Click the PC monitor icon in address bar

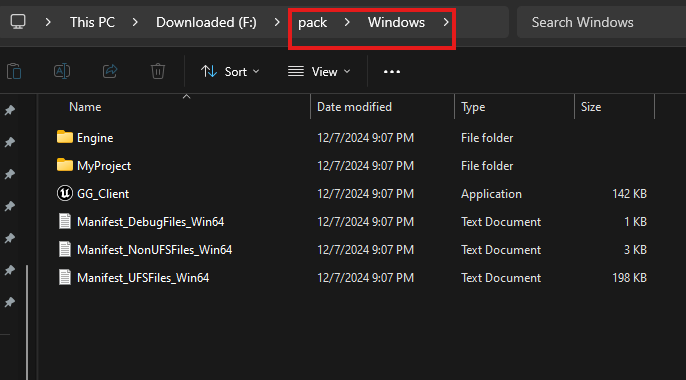(x=18, y=22)
